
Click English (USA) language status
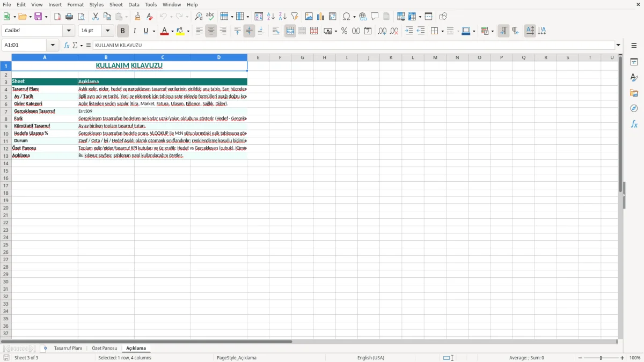tap(371, 358)
